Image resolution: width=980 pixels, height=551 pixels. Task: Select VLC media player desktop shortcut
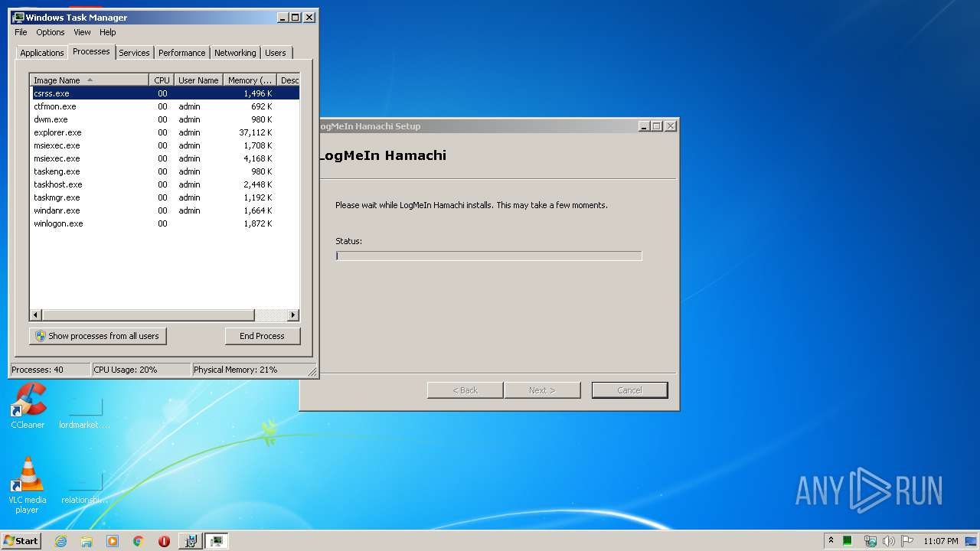(x=28, y=484)
